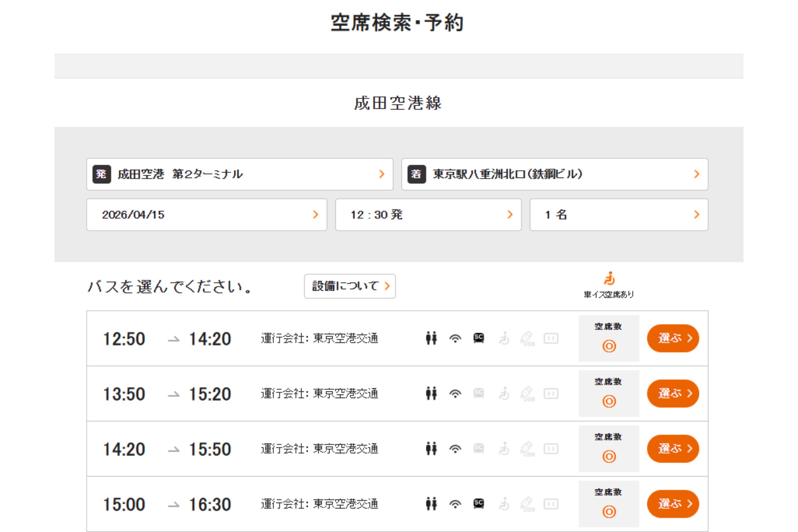Click the 空席数 symbol on the 14:20 bus
Viewport: 798px width, 532px height.
coord(609,456)
